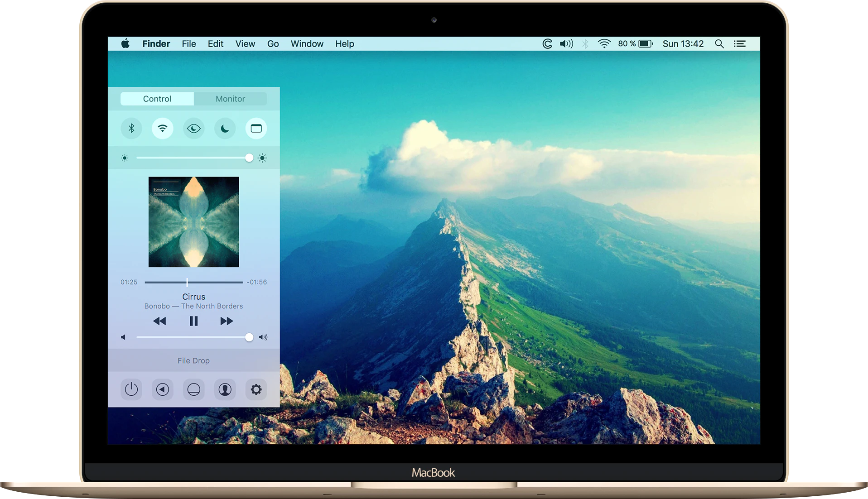Open the Finder menu

pos(156,44)
